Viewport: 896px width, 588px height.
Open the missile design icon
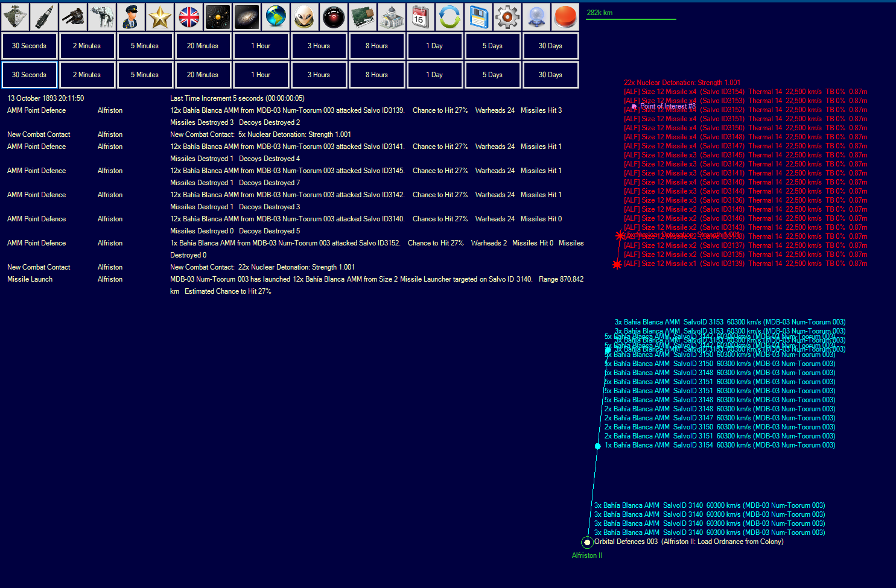pyautogui.click(x=44, y=17)
